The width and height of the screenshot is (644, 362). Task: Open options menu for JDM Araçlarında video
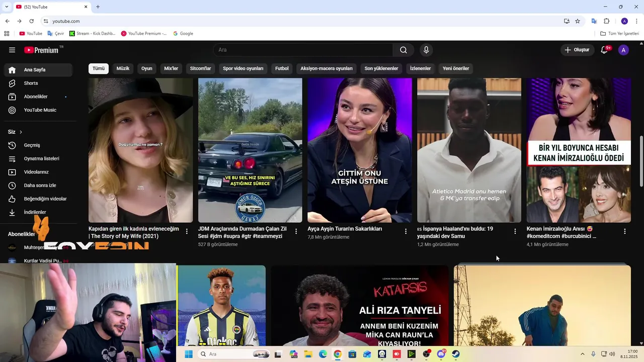point(296,231)
